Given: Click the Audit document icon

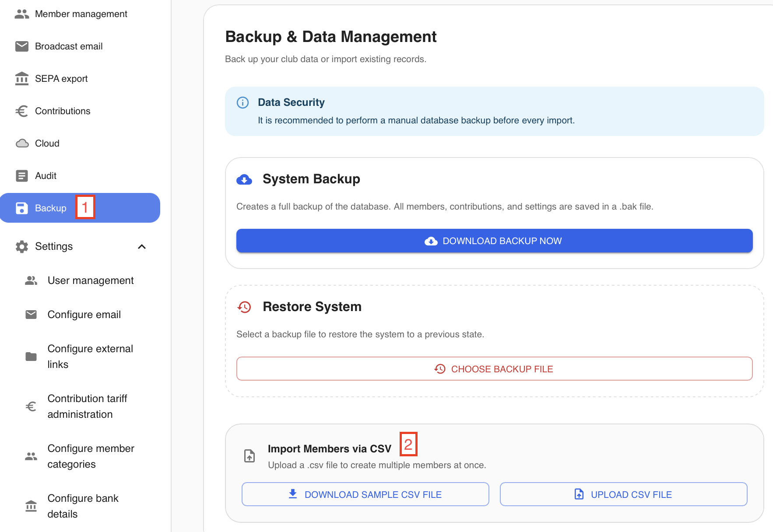Looking at the screenshot, I should 22,176.
